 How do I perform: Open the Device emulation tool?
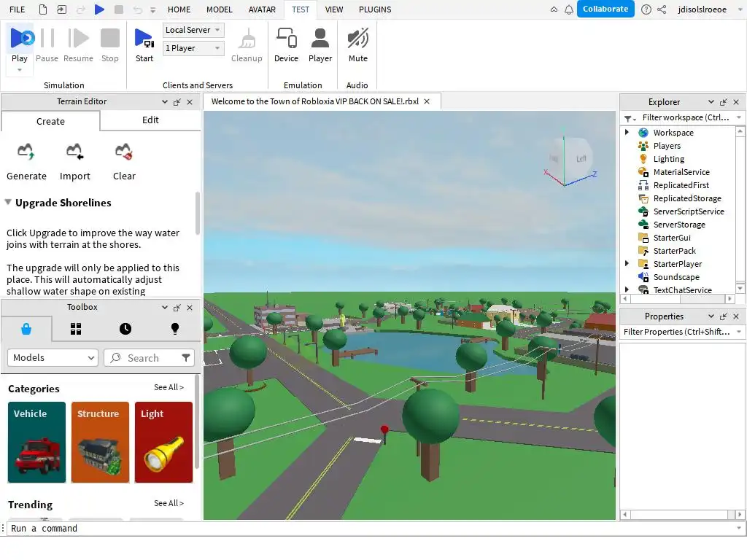click(x=286, y=45)
